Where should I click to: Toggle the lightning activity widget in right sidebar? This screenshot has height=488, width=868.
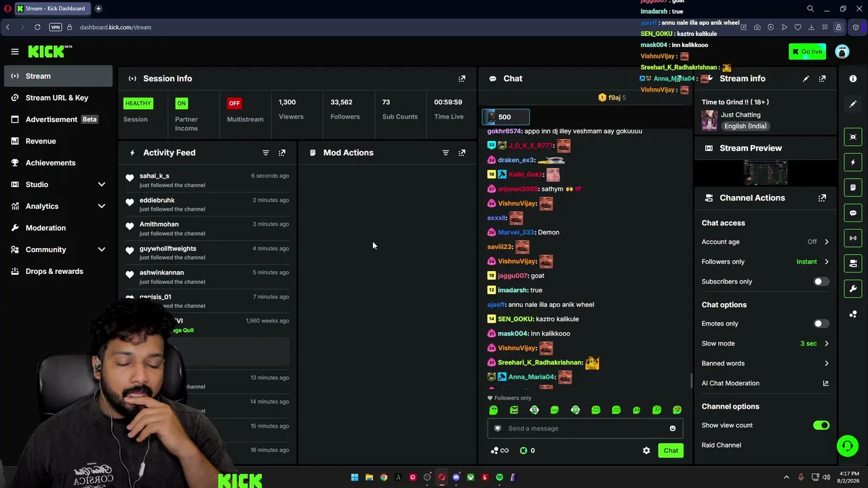(x=853, y=163)
